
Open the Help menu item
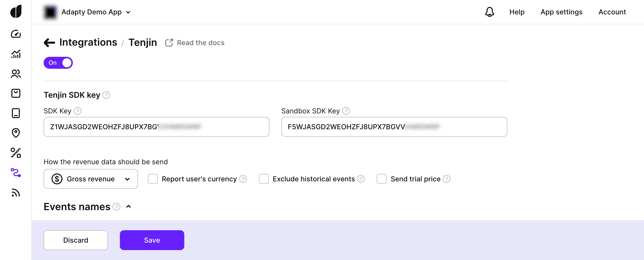[517, 12]
